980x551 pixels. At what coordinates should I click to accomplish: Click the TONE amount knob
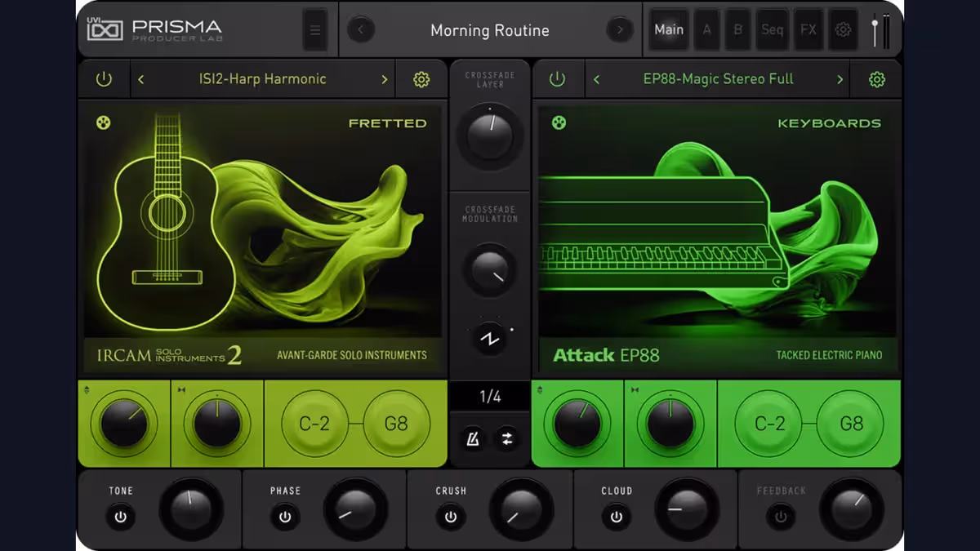pyautogui.click(x=191, y=509)
